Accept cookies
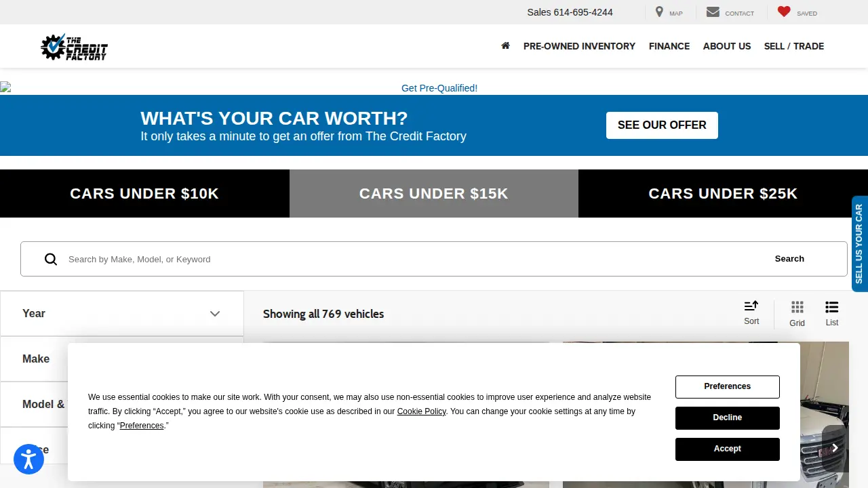This screenshot has height=488, width=868. pyautogui.click(x=728, y=449)
